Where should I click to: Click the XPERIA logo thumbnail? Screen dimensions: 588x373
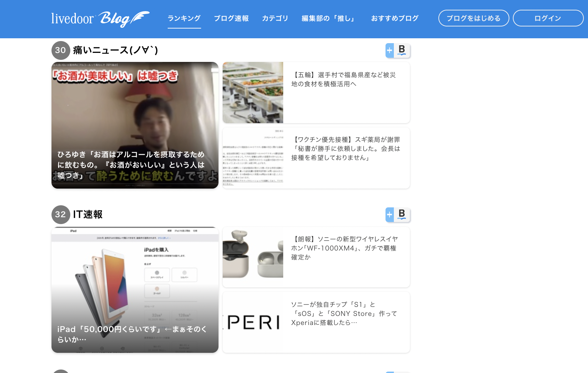[x=253, y=322]
